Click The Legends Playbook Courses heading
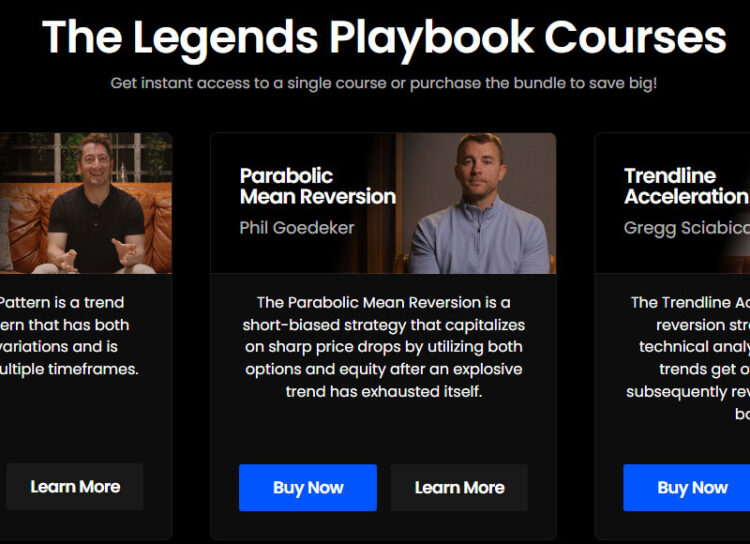The height and width of the screenshot is (544, 750). (x=384, y=37)
